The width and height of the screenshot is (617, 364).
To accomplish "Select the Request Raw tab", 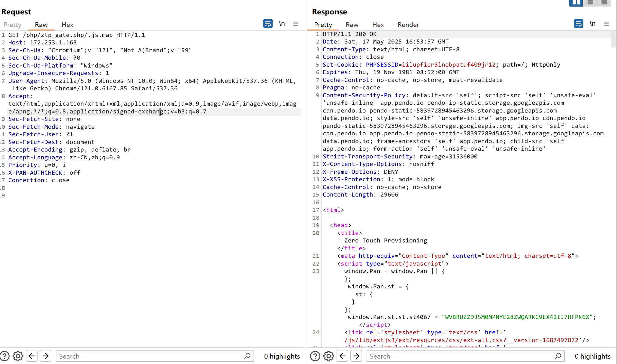I will coord(41,25).
